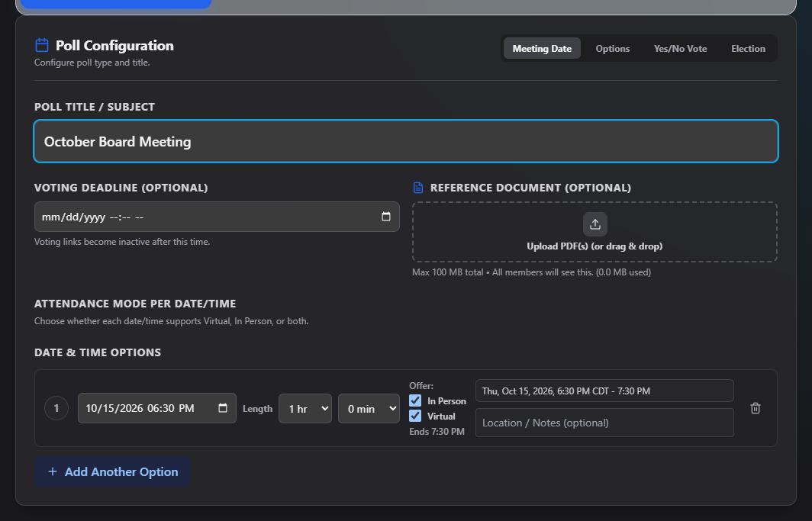This screenshot has height=521, width=812.
Task: Click the Thu, Oct 15, 2026 label field
Action: tap(604, 391)
